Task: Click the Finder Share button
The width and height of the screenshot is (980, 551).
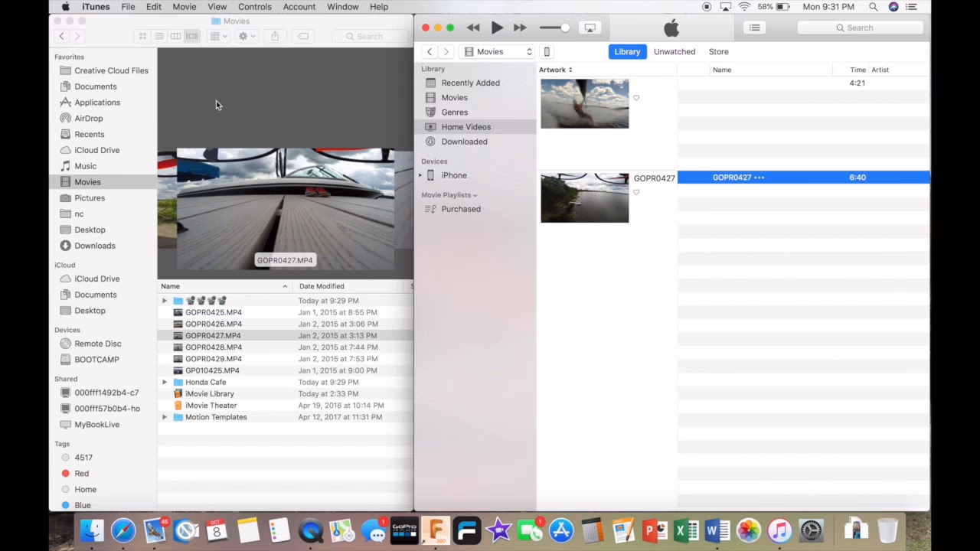Action: coord(275,36)
